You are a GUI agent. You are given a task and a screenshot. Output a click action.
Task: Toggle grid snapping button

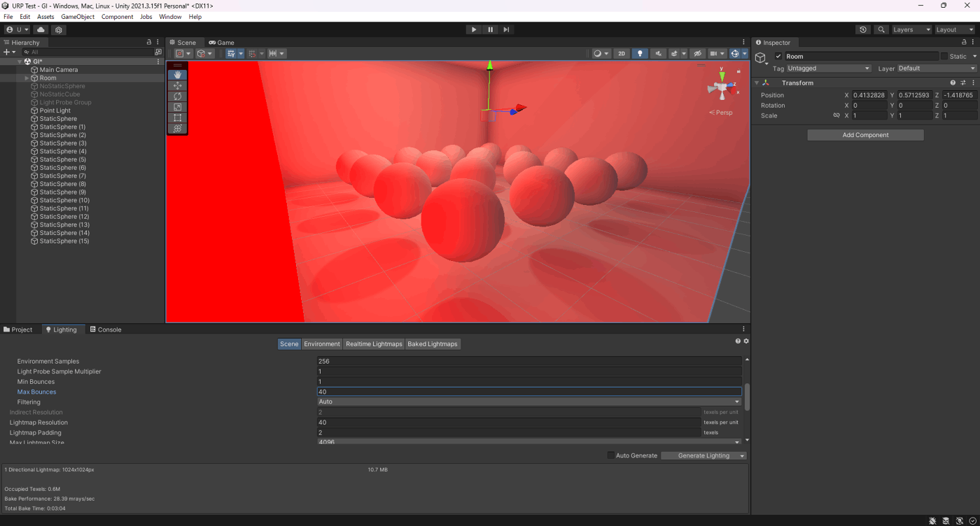(x=252, y=53)
